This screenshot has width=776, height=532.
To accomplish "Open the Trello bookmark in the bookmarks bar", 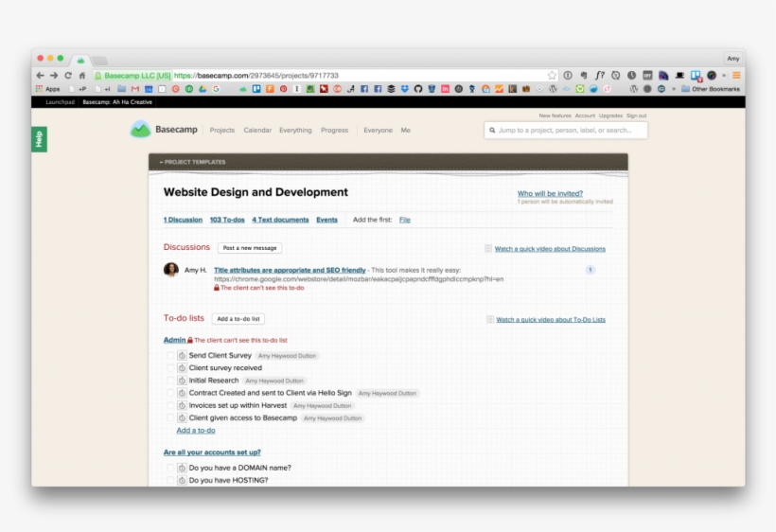I will [x=256, y=89].
